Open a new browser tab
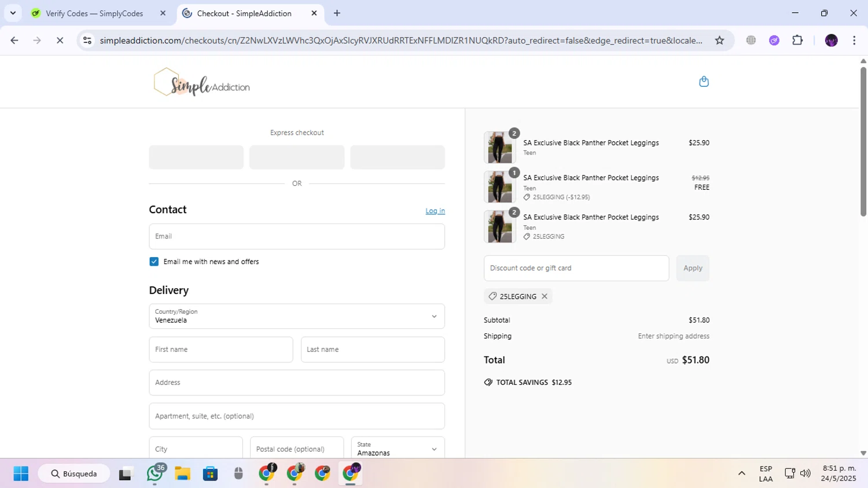Image resolution: width=868 pixels, height=488 pixels. (337, 13)
